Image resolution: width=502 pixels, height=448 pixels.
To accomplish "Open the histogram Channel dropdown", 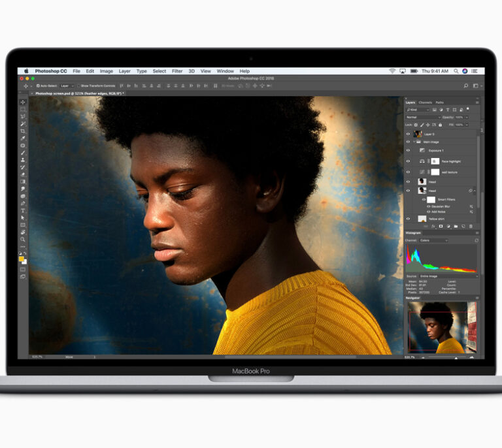I will 433,240.
